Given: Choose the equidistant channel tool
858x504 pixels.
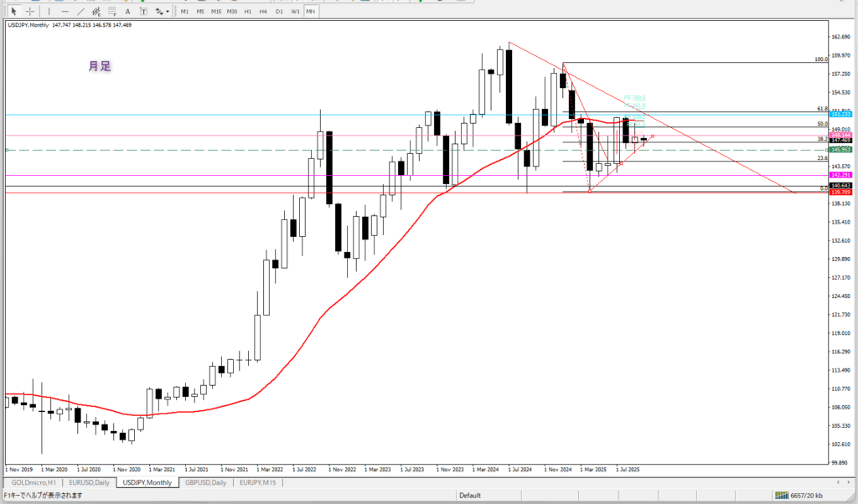Looking at the screenshot, I should [97, 11].
